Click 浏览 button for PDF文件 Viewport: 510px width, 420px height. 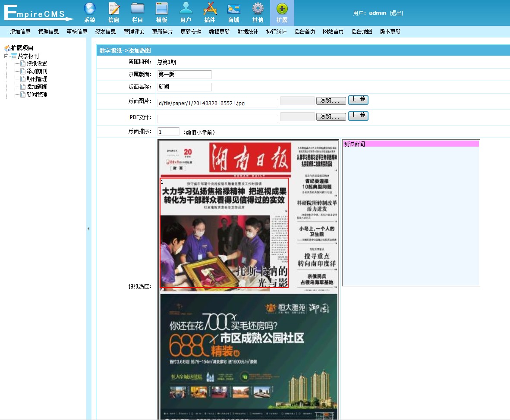tap(331, 117)
